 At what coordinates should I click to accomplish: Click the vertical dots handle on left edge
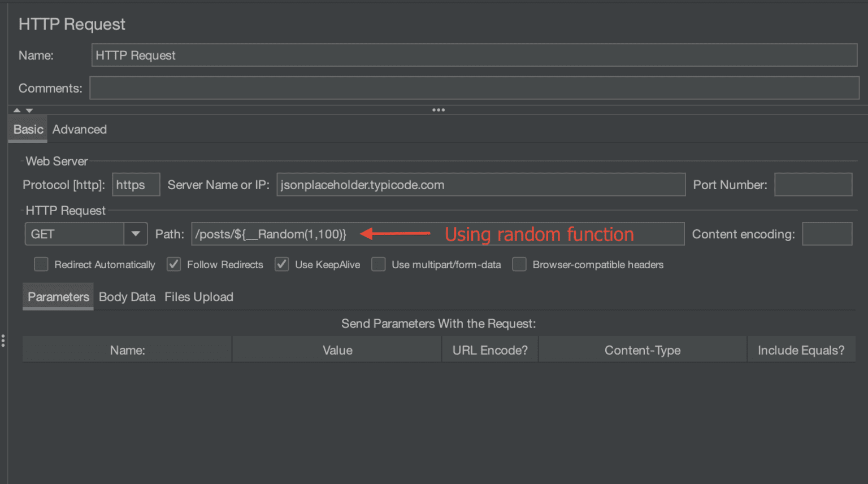pos(3,341)
